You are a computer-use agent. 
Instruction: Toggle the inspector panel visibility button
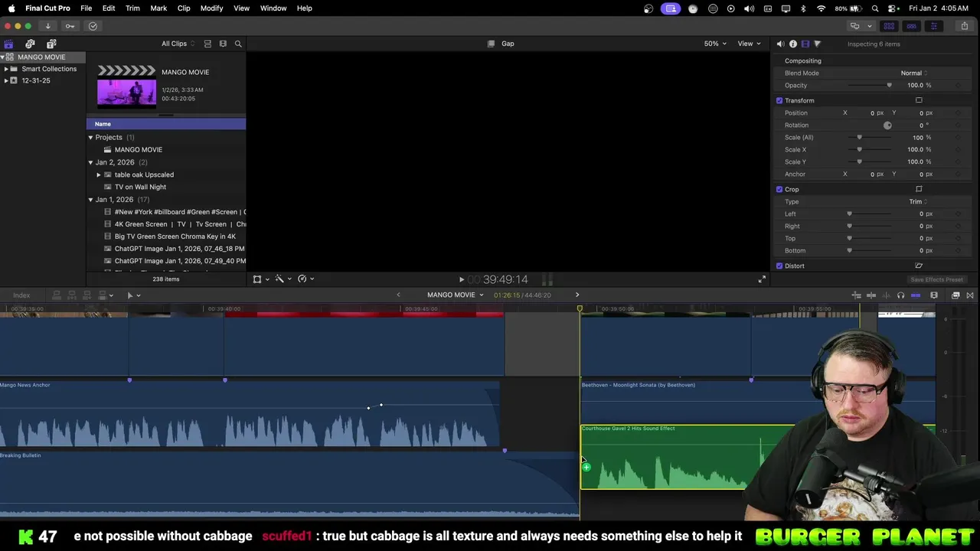933,26
